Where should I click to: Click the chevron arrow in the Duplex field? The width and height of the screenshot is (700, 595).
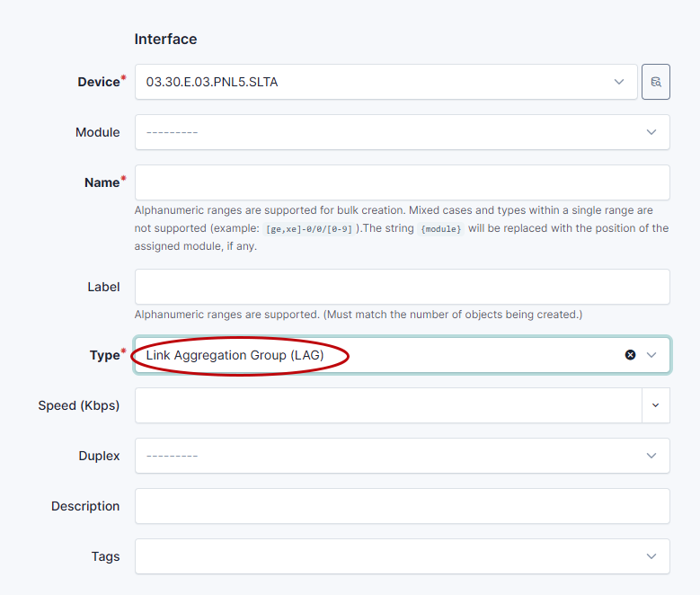(x=651, y=456)
